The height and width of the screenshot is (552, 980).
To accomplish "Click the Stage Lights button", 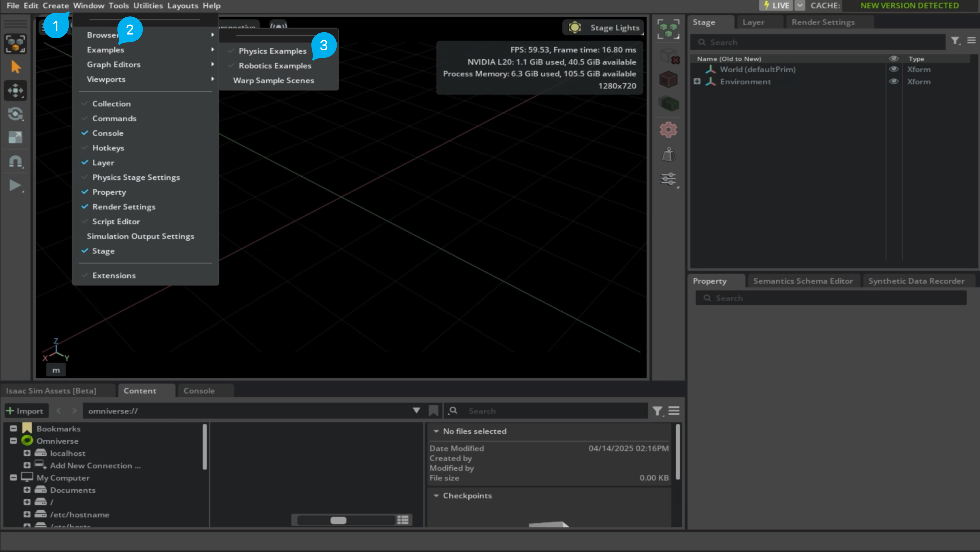I will coord(603,27).
